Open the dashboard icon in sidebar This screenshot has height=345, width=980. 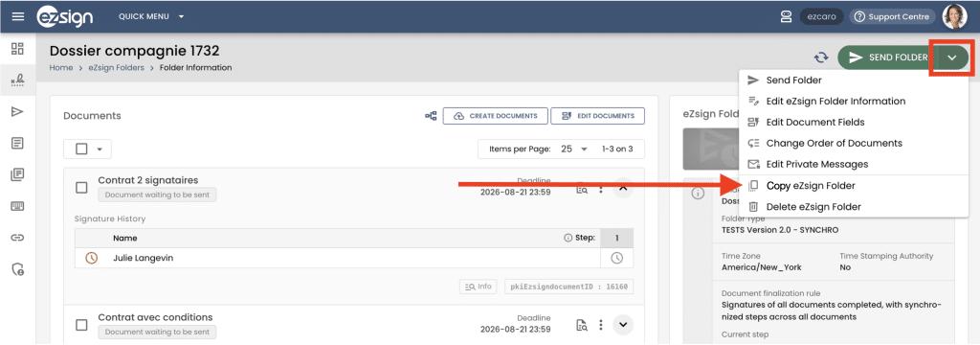pyautogui.click(x=17, y=49)
